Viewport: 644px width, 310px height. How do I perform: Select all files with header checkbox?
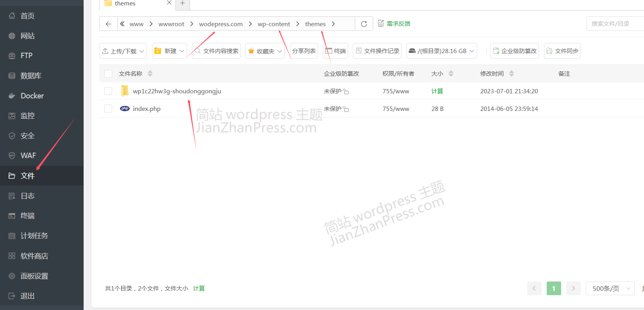point(108,74)
